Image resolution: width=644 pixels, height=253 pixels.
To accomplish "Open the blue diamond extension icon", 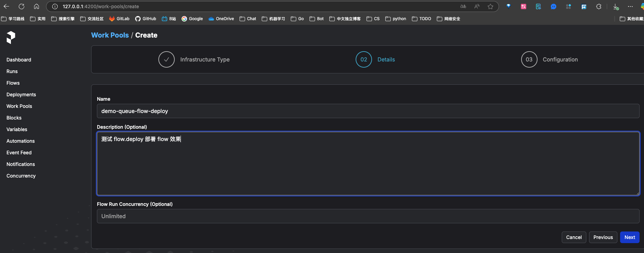I will [x=509, y=6].
